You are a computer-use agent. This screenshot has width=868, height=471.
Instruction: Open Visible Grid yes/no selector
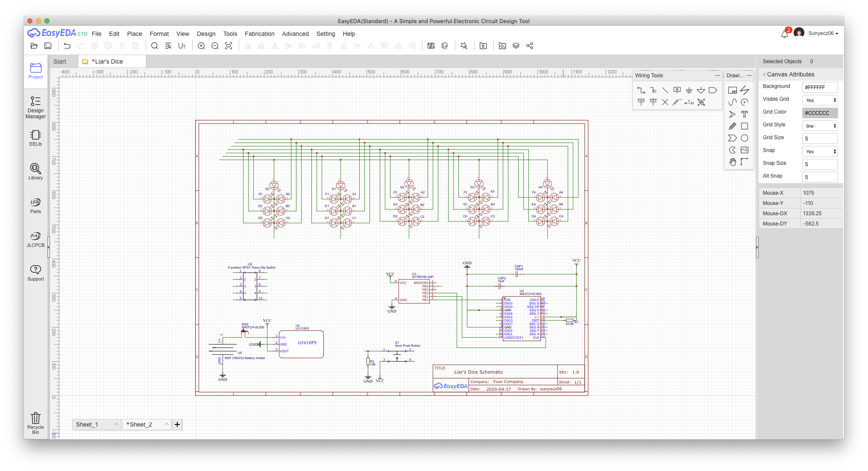point(819,100)
